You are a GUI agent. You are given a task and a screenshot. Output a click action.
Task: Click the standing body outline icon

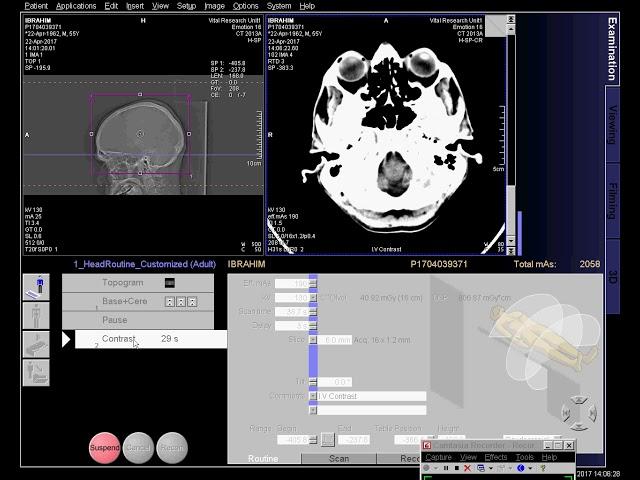click(36, 316)
